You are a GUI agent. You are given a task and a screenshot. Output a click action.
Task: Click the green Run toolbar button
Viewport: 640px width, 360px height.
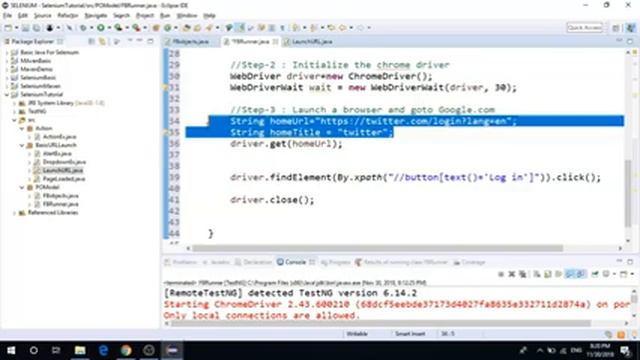101,28
